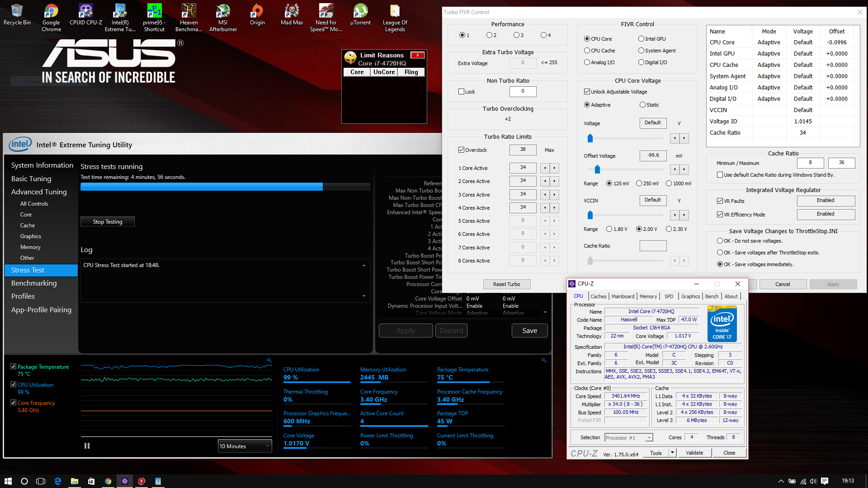
Task: Click the Stop Testing button in XTU
Action: (x=108, y=221)
